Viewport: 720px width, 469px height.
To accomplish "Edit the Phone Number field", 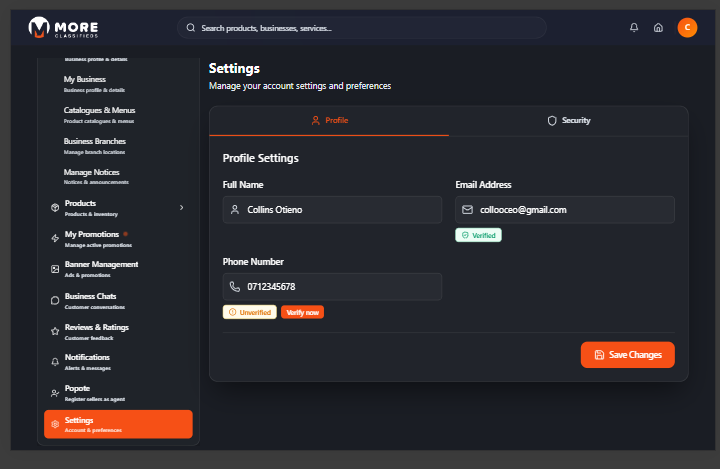I will [332, 287].
